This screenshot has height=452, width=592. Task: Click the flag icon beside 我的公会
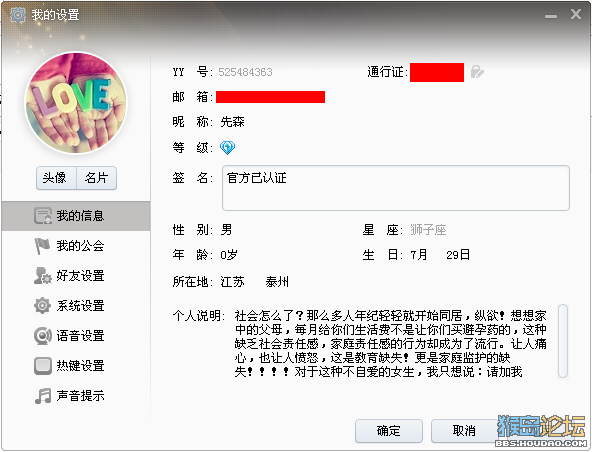point(42,246)
